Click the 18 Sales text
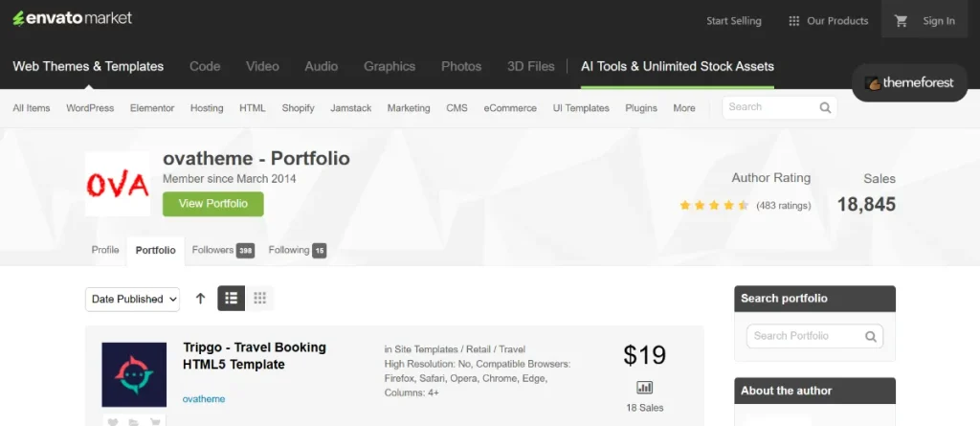Viewport: 980px width, 426px height. point(644,408)
